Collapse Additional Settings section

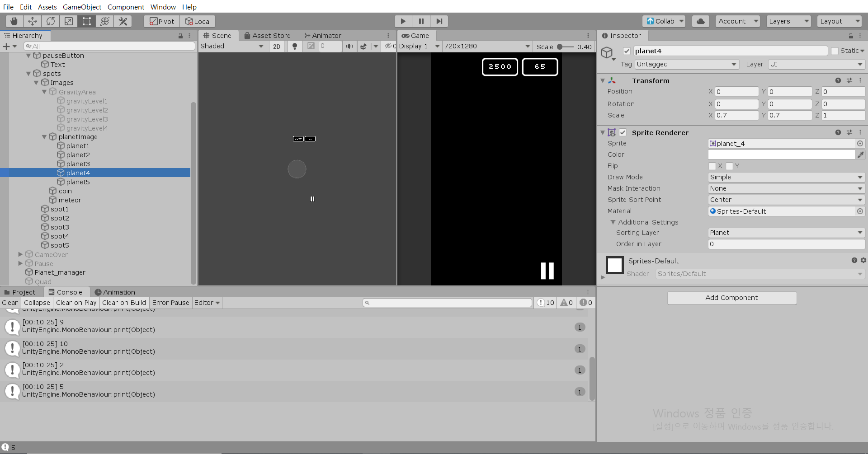tap(613, 222)
